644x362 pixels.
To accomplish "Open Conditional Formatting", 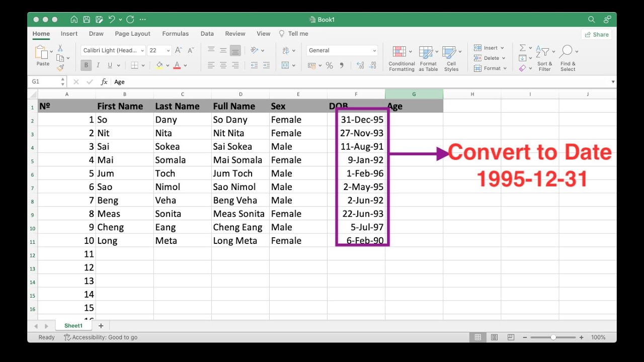I will point(401,59).
